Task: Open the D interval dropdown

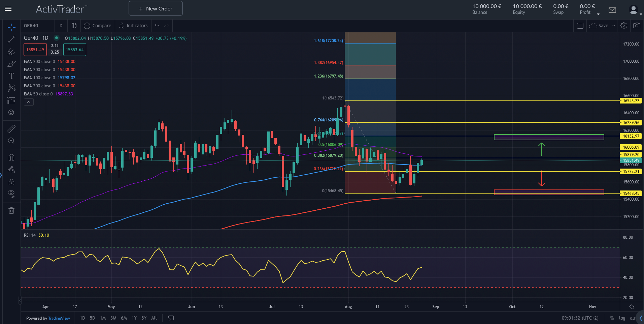Action: [x=61, y=25]
